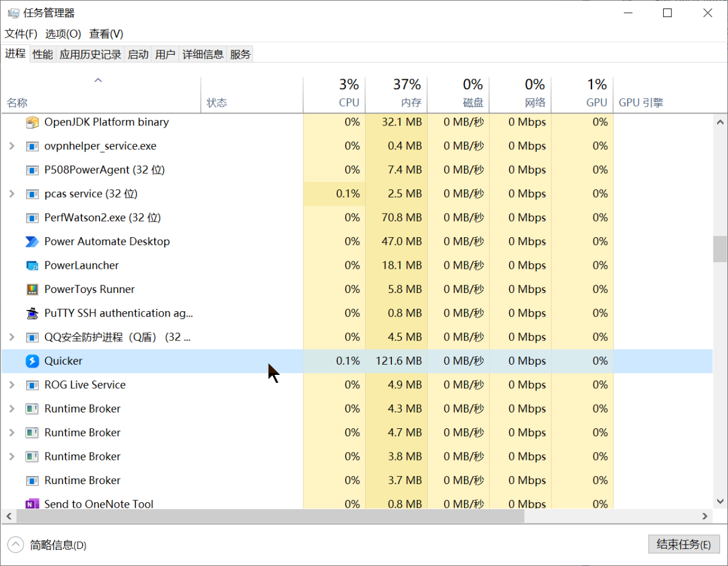Click the ovpnhelper_service.exe process icon
728x566 pixels.
pyautogui.click(x=32, y=146)
